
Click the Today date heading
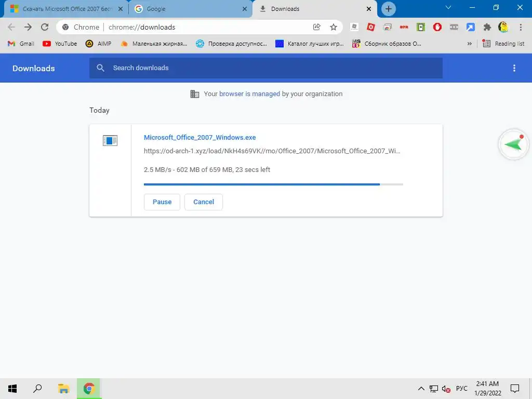coord(99,110)
